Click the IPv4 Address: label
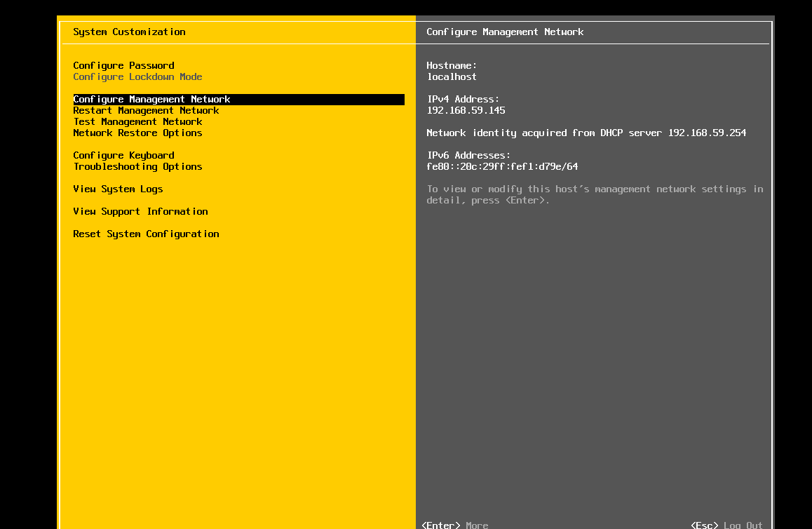812x529 pixels. tap(463, 99)
